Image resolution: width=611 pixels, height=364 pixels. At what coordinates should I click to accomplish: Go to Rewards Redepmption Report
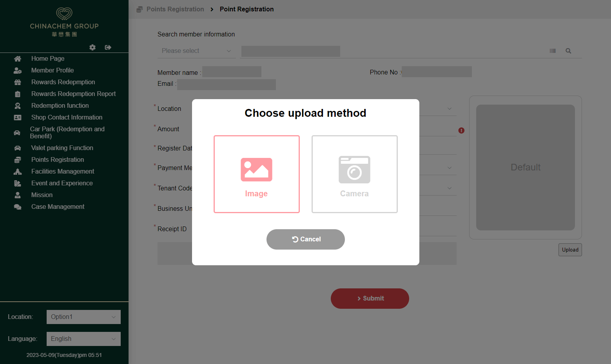click(73, 94)
